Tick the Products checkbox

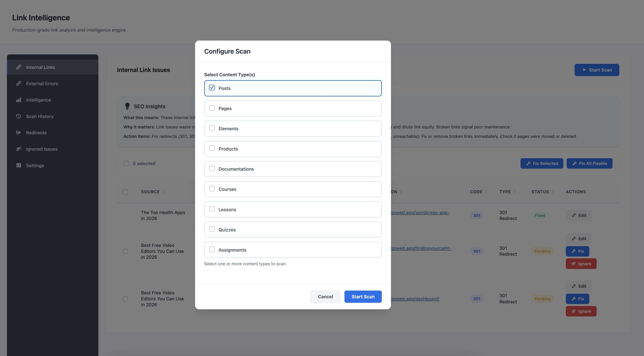(x=212, y=148)
